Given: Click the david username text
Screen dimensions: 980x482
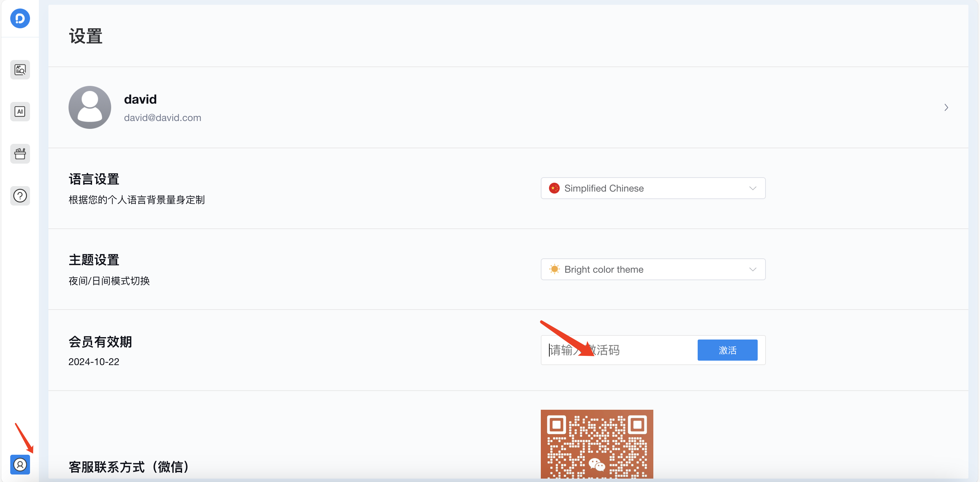Looking at the screenshot, I should pyautogui.click(x=140, y=99).
